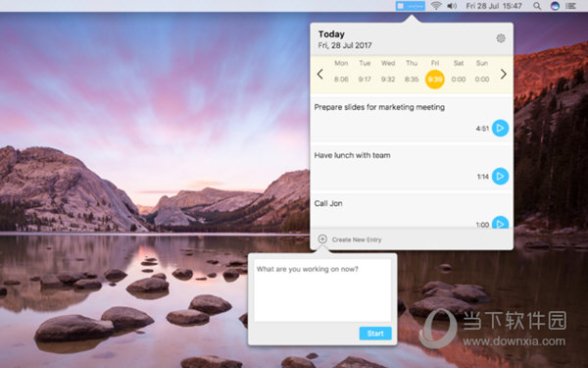Select Wednesday 9:32 in the week strip
This screenshot has height=368, width=588.
tap(388, 72)
